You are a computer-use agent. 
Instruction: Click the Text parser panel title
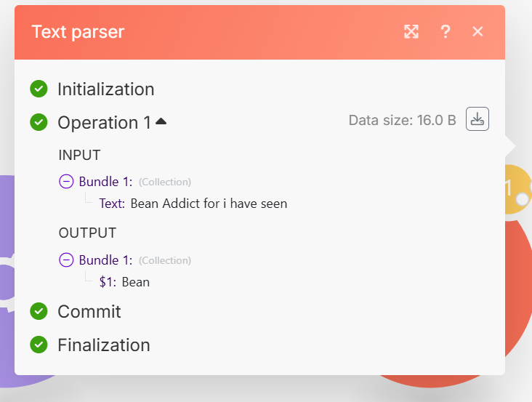pos(78,32)
